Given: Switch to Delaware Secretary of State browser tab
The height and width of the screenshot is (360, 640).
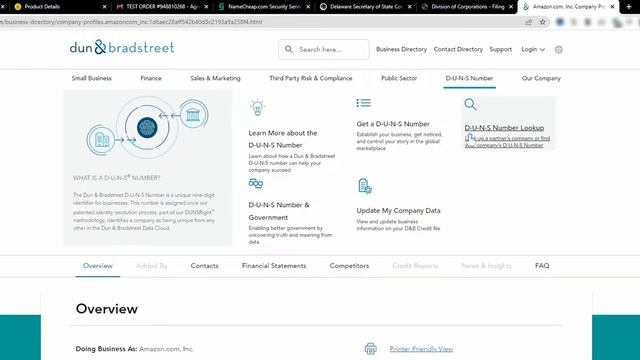Looking at the screenshot, I should click(365, 7).
